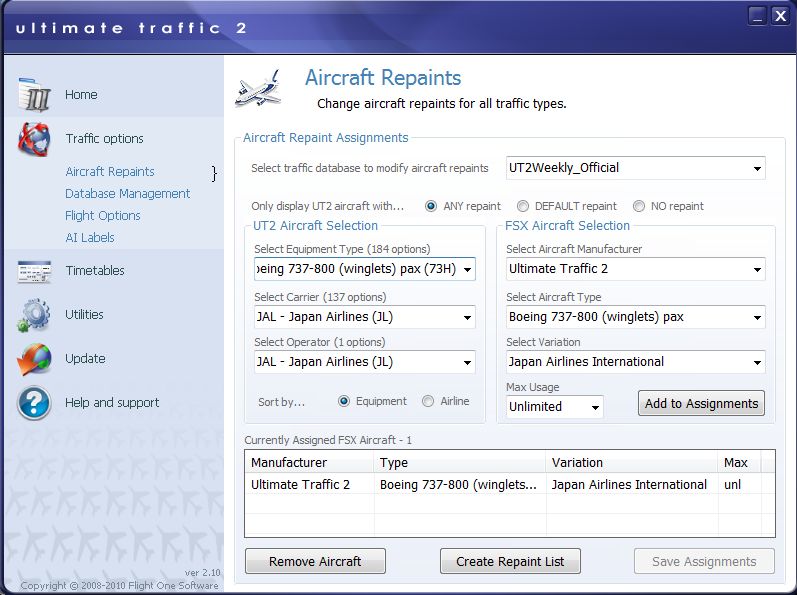Click the Save Assignments button
This screenshot has width=797, height=595.
[x=704, y=561]
